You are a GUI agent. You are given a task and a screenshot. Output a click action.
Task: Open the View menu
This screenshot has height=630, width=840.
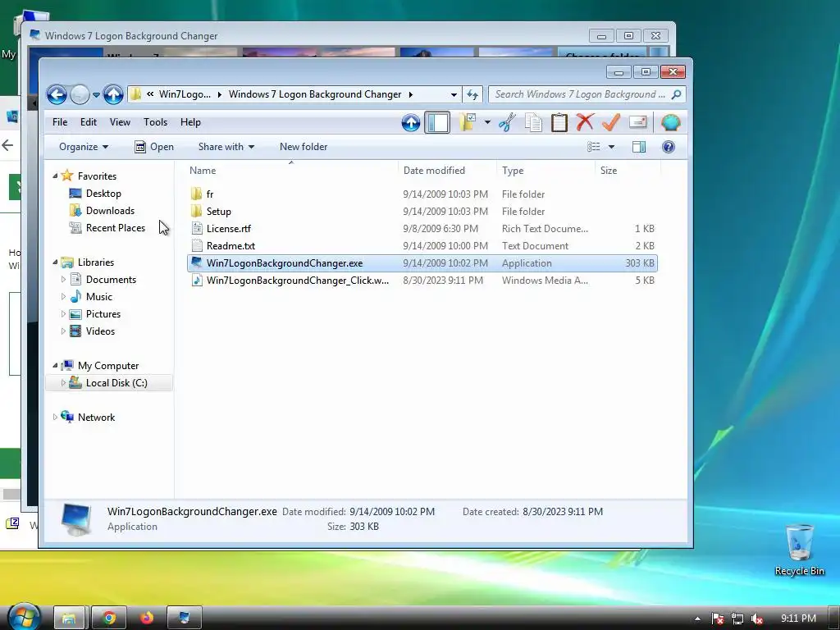120,122
